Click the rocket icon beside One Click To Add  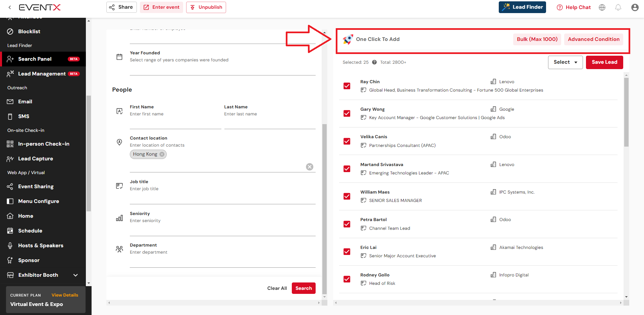348,39
